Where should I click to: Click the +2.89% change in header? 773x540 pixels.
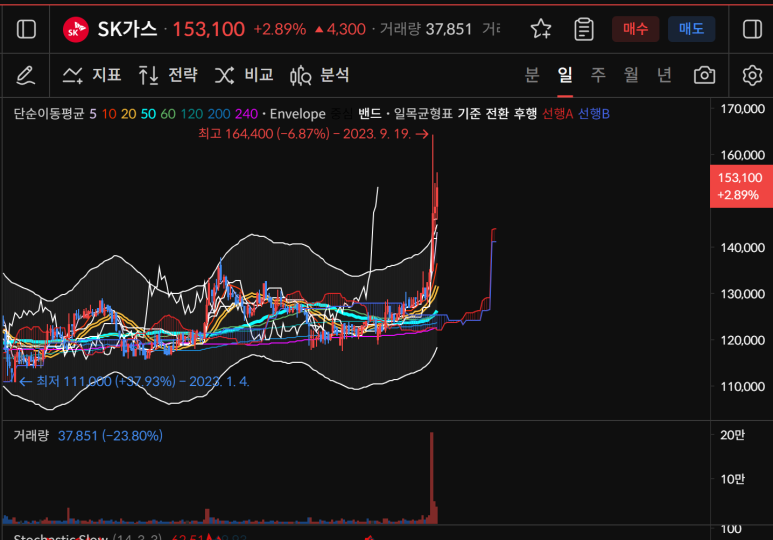(x=280, y=30)
